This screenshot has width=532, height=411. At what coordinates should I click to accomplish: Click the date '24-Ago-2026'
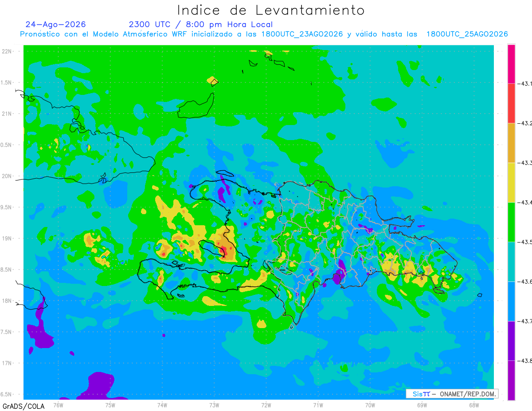pyautogui.click(x=56, y=24)
